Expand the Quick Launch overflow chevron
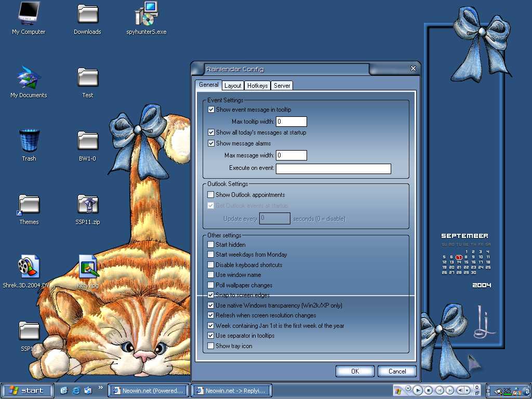 click(x=100, y=387)
